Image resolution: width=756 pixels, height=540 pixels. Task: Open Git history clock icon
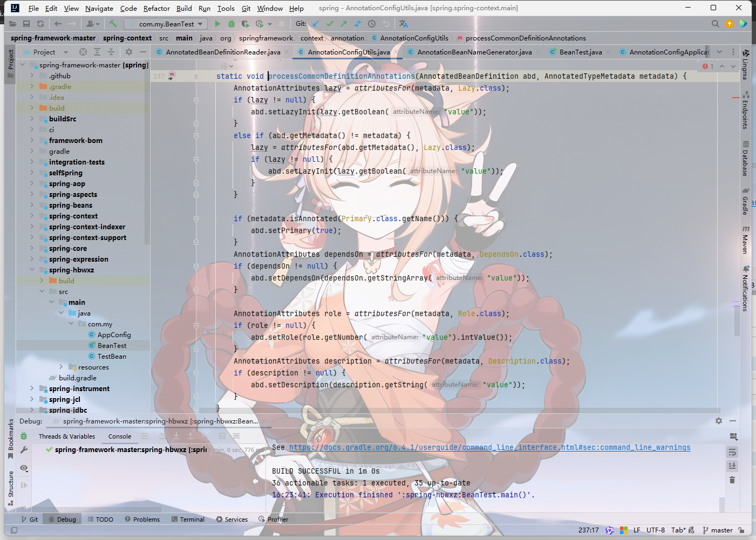[372, 24]
